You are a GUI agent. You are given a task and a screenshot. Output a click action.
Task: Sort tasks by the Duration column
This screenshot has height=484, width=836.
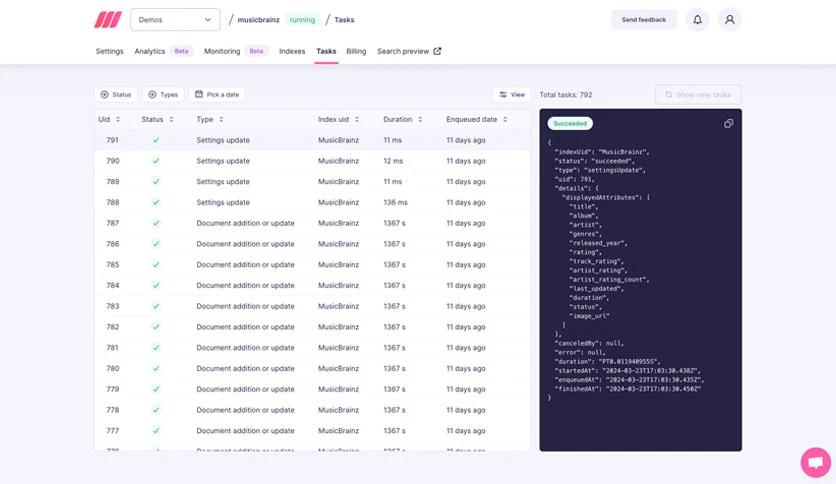point(403,119)
